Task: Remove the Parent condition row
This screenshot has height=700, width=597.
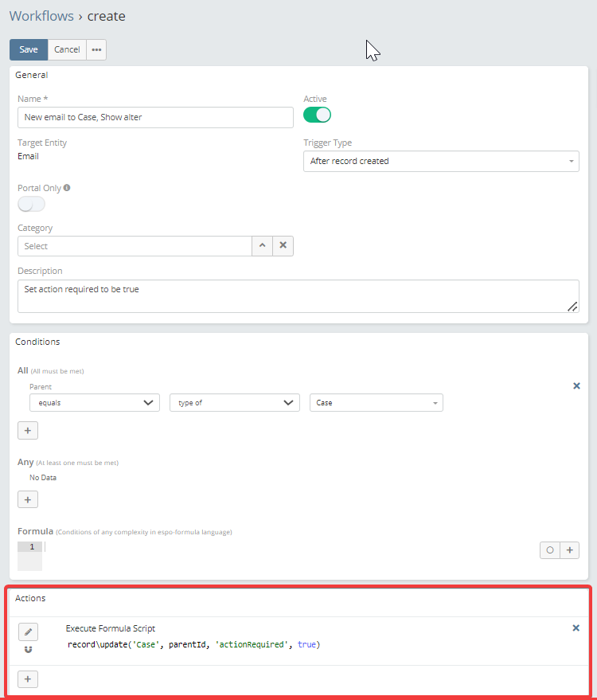Action: pyautogui.click(x=576, y=386)
